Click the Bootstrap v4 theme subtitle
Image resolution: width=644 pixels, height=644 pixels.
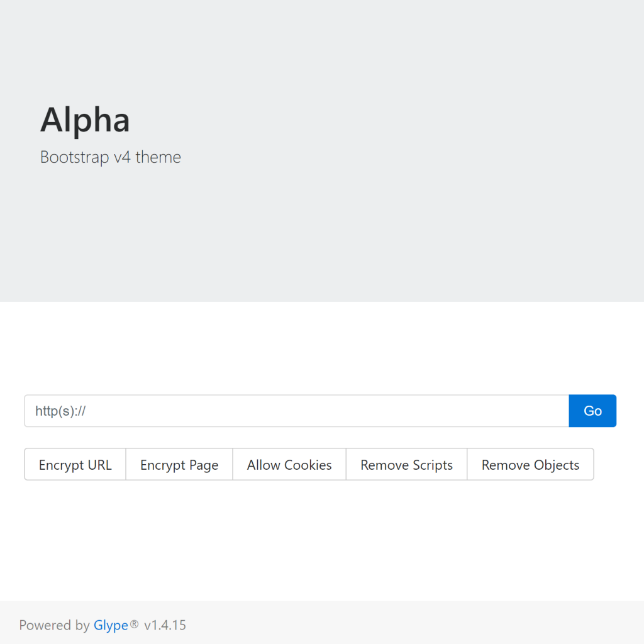pos(111,157)
